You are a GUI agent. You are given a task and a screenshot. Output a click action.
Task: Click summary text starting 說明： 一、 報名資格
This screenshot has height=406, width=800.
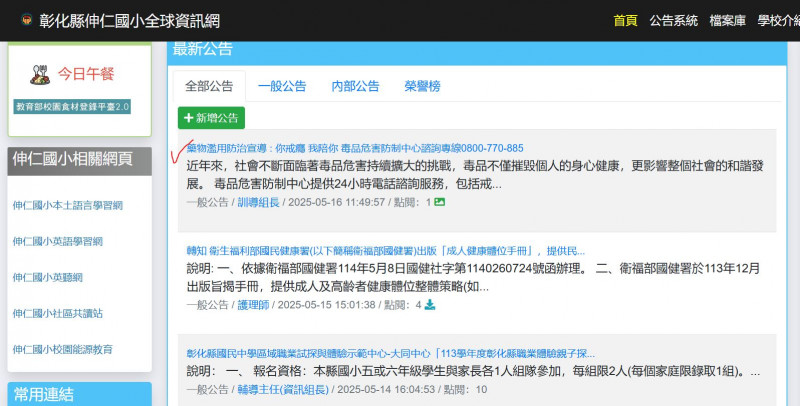point(473,371)
